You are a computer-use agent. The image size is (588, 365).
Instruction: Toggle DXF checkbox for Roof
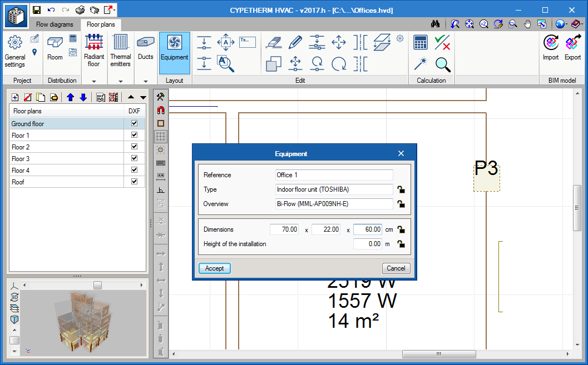coord(134,182)
